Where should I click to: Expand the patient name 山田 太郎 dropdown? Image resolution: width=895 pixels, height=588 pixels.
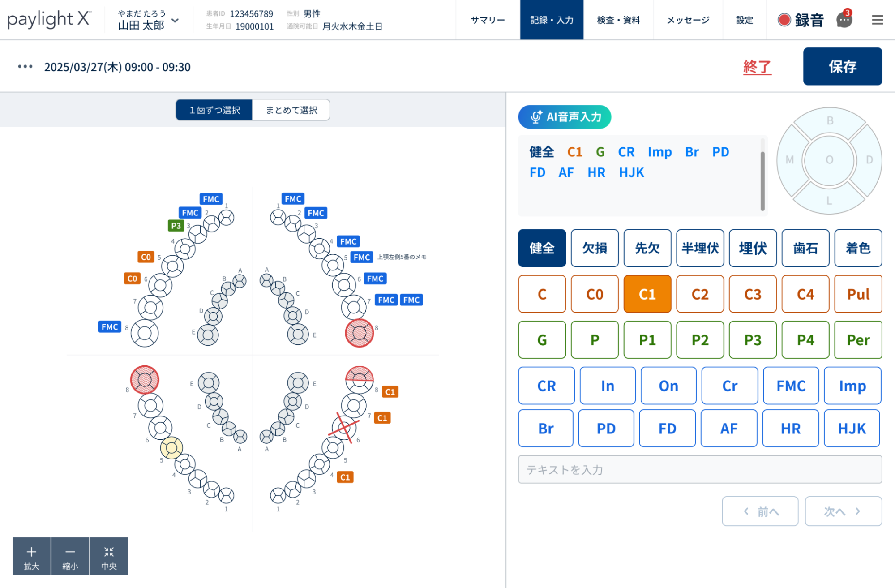click(x=175, y=21)
